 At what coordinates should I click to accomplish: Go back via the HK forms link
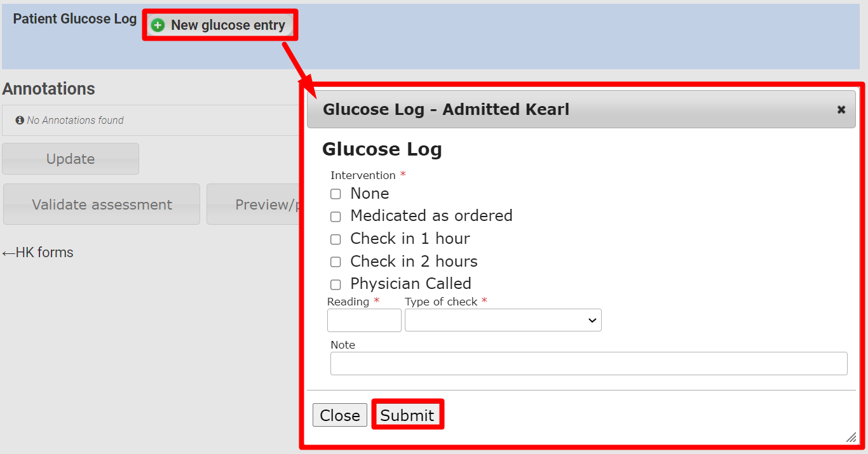[x=38, y=253]
